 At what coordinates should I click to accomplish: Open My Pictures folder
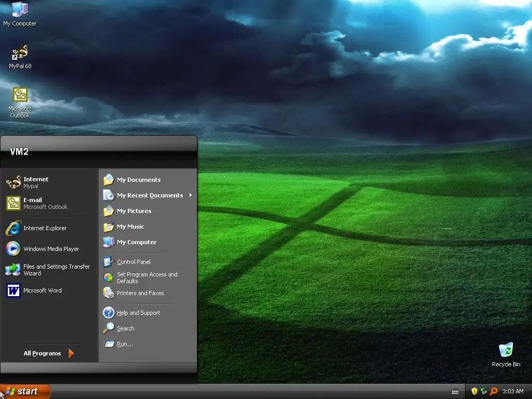pyautogui.click(x=148, y=211)
